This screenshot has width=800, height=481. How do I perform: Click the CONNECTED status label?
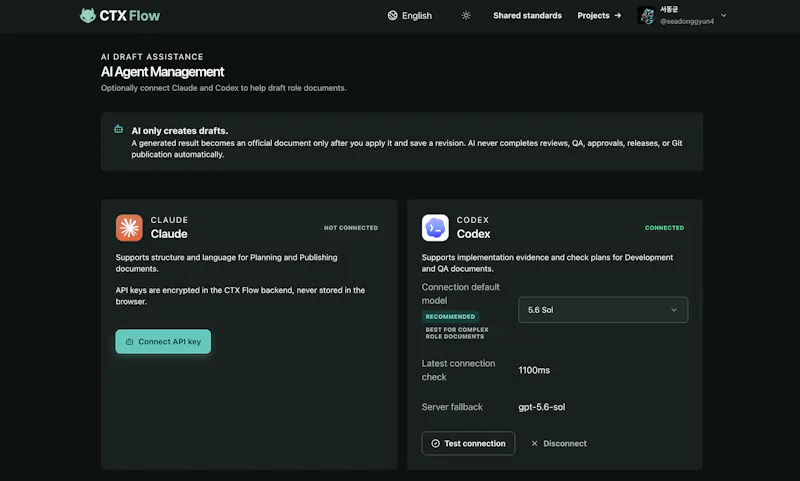664,227
